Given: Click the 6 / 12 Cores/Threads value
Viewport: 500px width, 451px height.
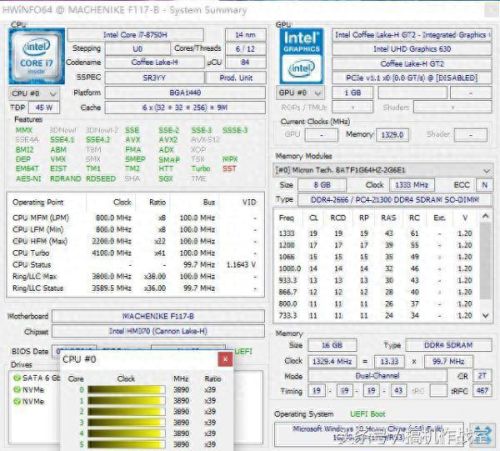Looking at the screenshot, I should (x=246, y=49).
